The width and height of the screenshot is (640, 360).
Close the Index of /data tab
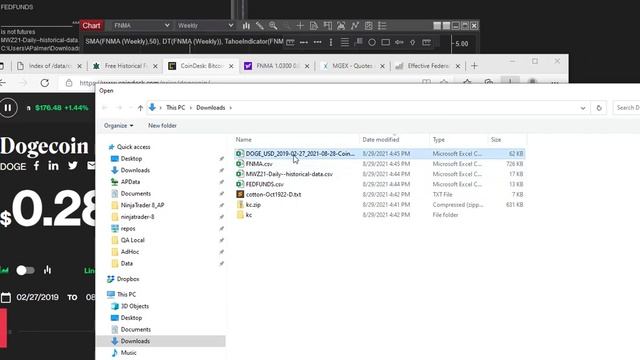[80, 66]
